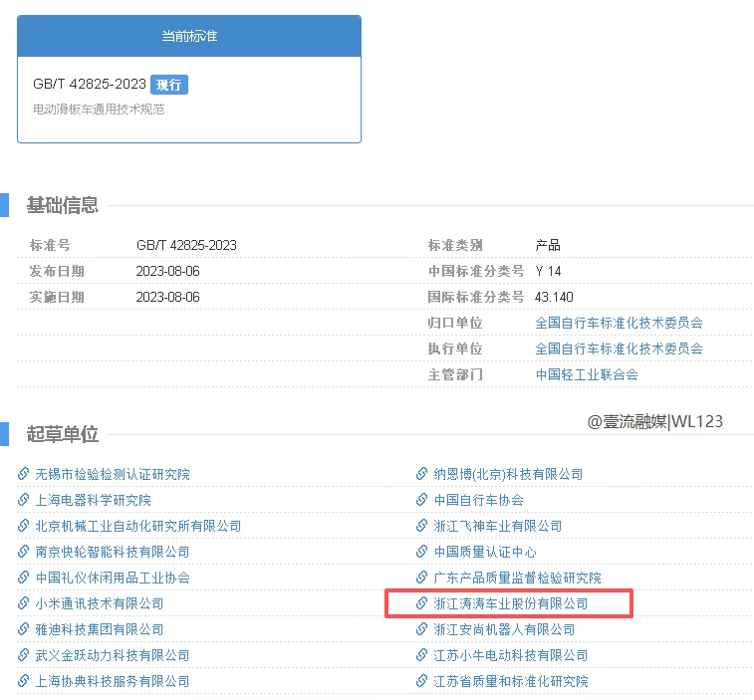The image size is (754, 700).
Task: Select the 当前标准 header tab
Action: (189, 36)
